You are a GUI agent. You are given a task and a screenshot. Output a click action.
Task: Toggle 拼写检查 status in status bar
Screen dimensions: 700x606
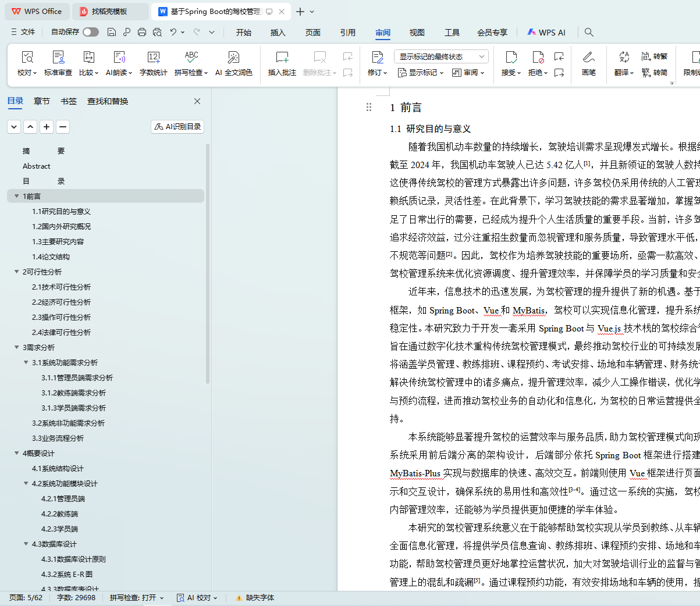point(136,597)
